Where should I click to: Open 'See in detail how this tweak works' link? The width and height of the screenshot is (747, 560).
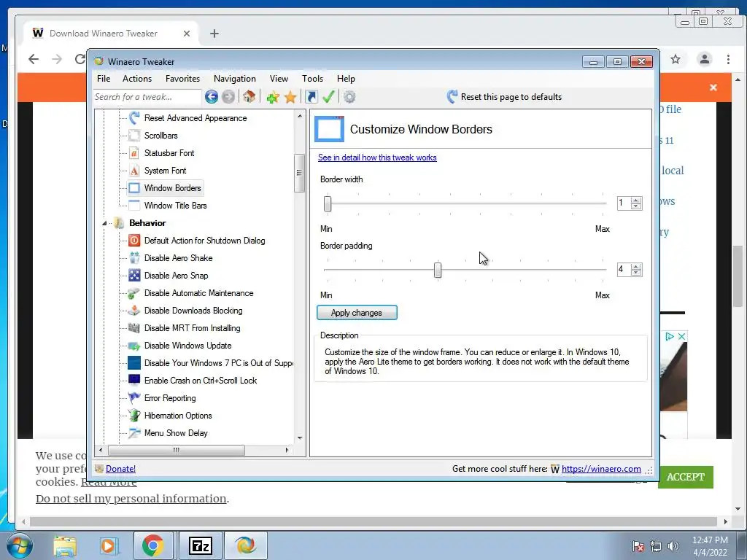point(377,157)
